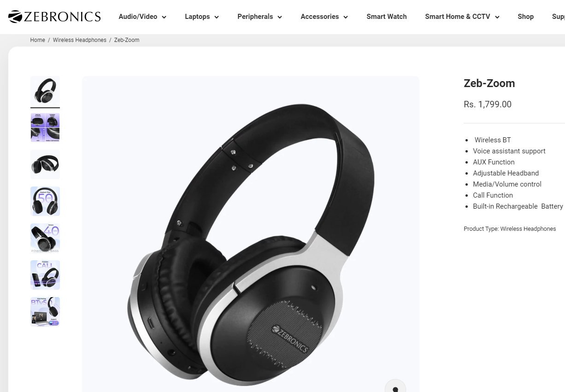
Task: Go to the Shop menu item
Action: click(525, 17)
